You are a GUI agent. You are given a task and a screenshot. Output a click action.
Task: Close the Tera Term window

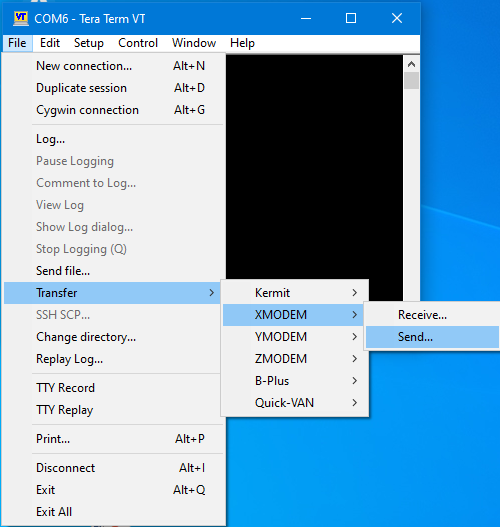pyautogui.click(x=397, y=18)
